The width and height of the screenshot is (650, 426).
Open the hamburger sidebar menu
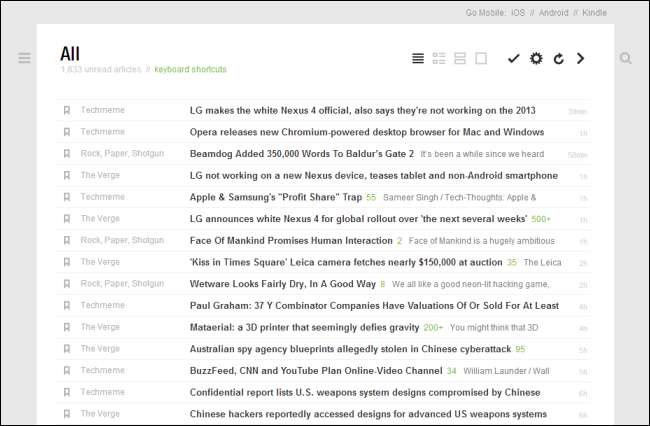coord(24,58)
